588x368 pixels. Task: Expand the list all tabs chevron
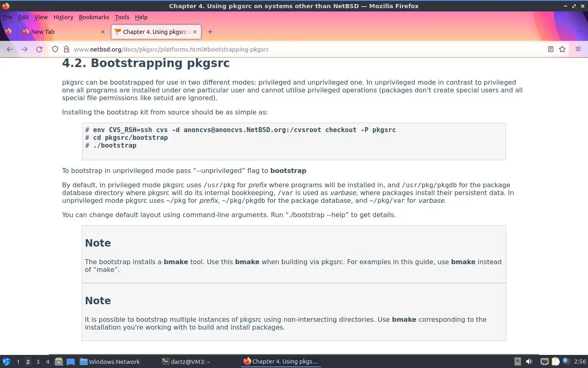click(x=579, y=32)
